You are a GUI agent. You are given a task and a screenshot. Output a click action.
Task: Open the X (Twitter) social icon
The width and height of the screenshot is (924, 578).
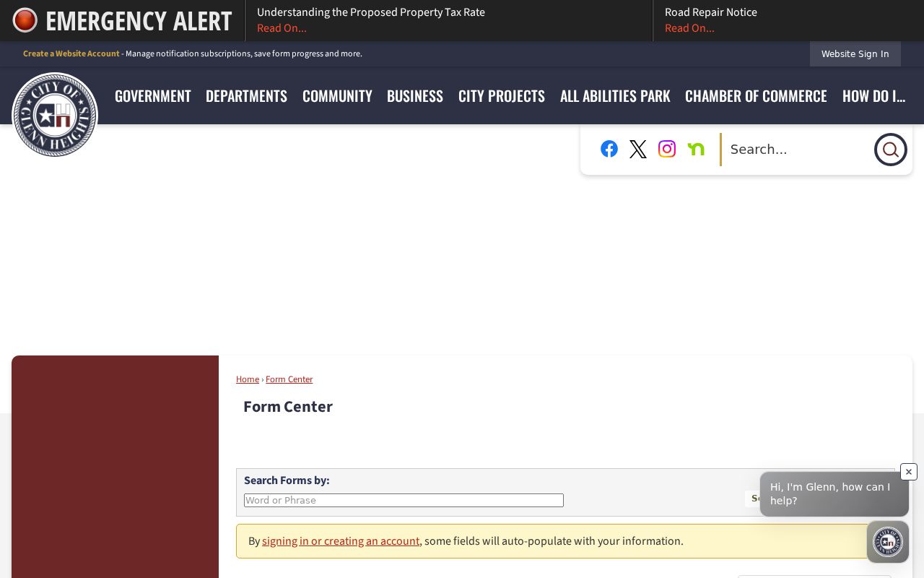[638, 149]
